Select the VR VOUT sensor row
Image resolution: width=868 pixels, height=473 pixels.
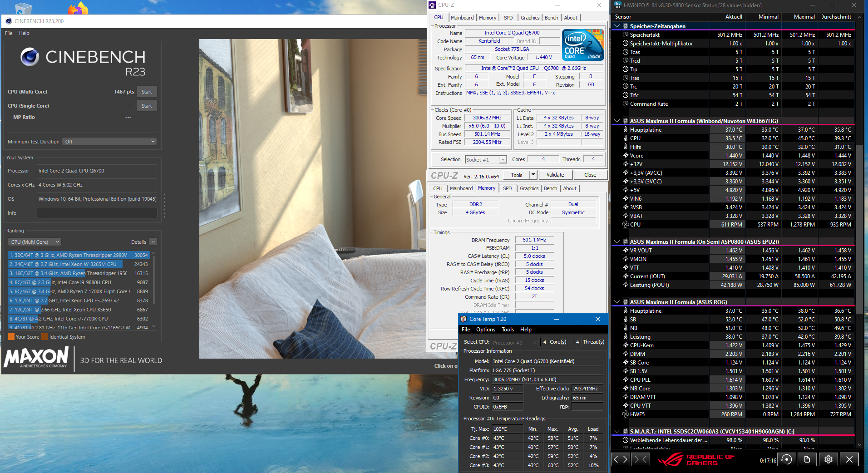tap(733, 251)
